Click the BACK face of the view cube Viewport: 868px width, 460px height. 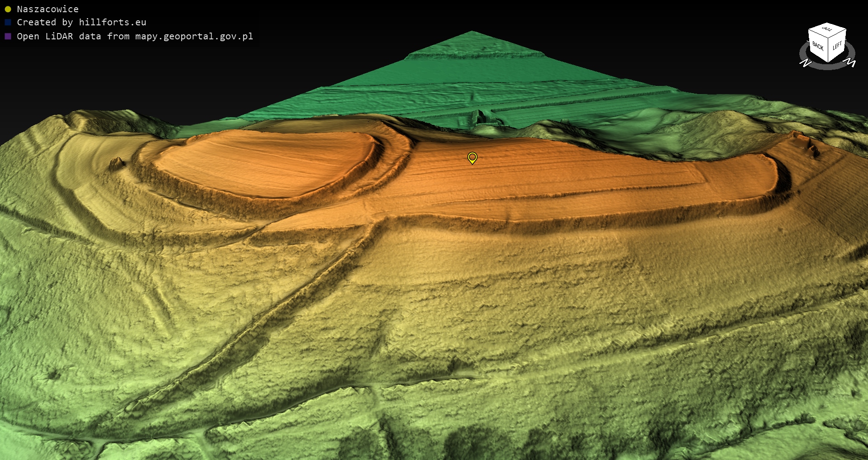point(818,46)
